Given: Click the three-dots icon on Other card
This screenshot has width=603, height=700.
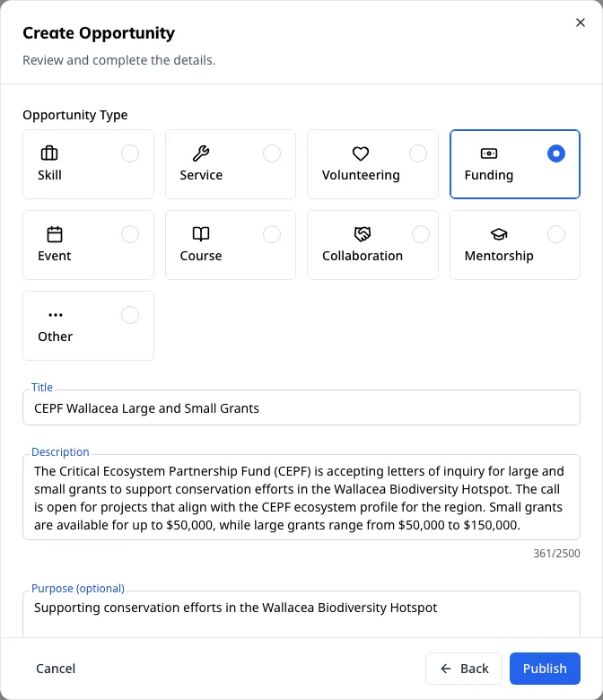Looking at the screenshot, I should (x=56, y=315).
